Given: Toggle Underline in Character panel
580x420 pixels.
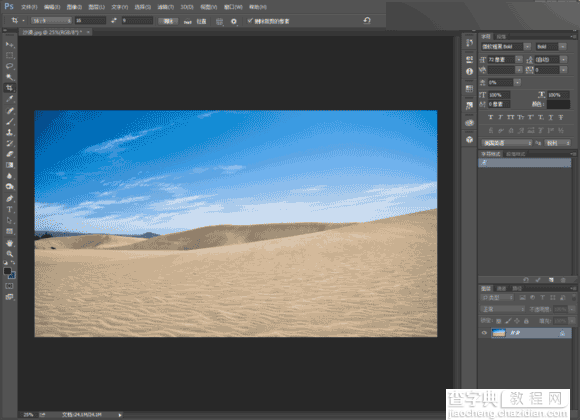Looking at the screenshot, I should (551, 117).
